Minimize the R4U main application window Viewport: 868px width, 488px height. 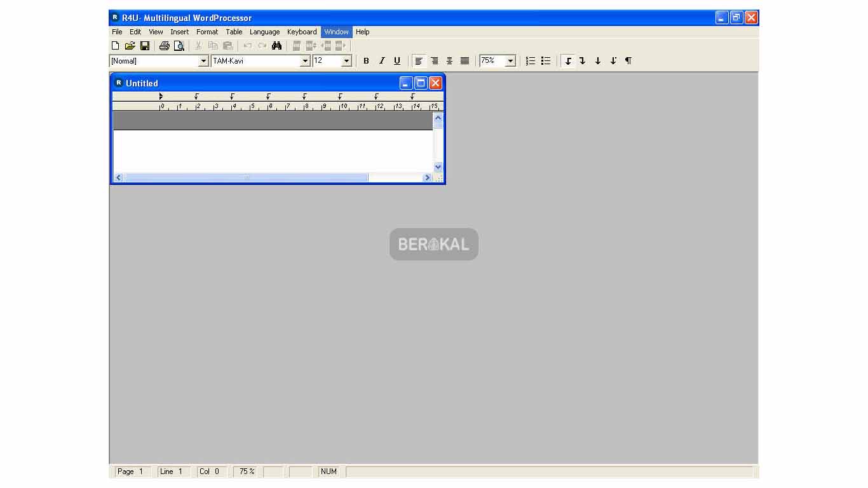(x=721, y=18)
